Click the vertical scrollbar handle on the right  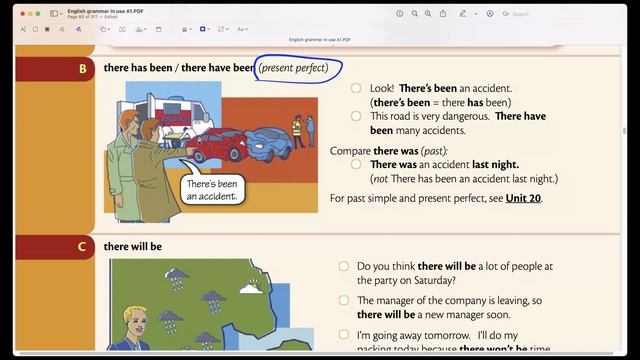coord(624,131)
